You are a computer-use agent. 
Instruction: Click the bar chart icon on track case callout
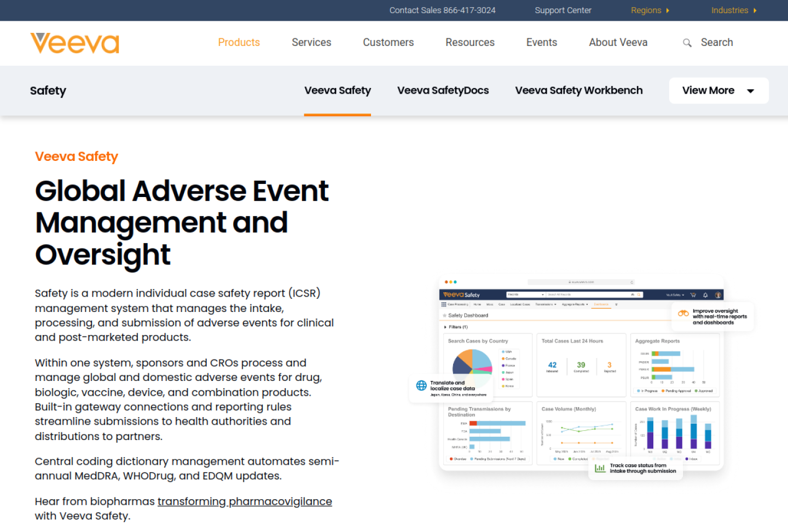[x=600, y=469]
